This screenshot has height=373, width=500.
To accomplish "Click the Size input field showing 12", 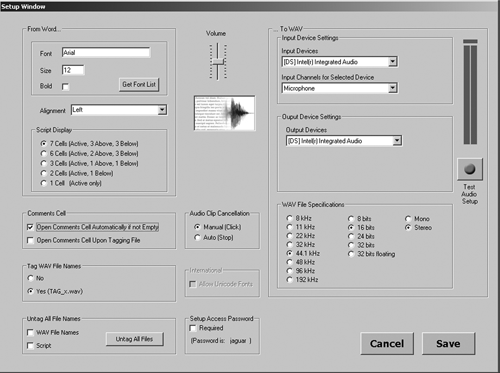I will [73, 70].
